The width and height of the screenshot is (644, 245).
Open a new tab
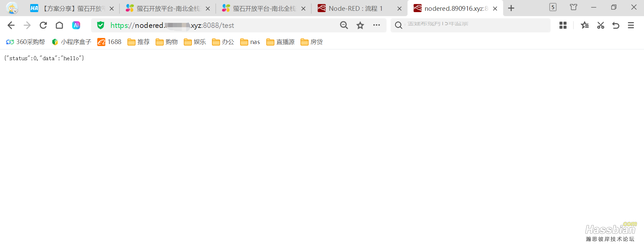click(x=511, y=8)
